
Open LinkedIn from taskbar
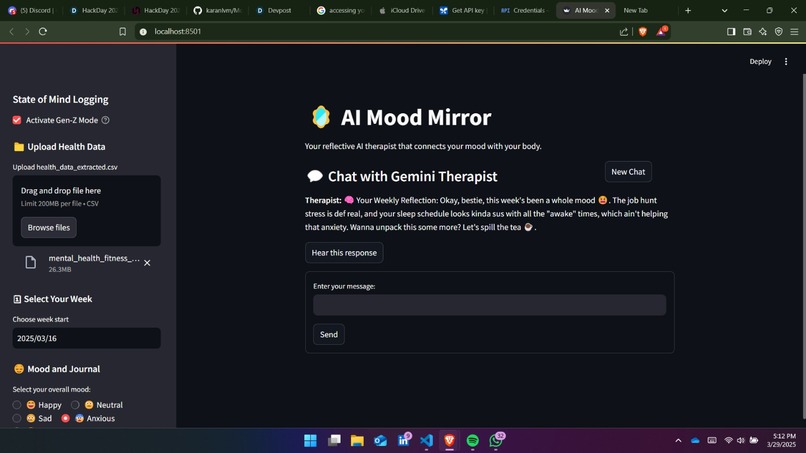(x=404, y=441)
